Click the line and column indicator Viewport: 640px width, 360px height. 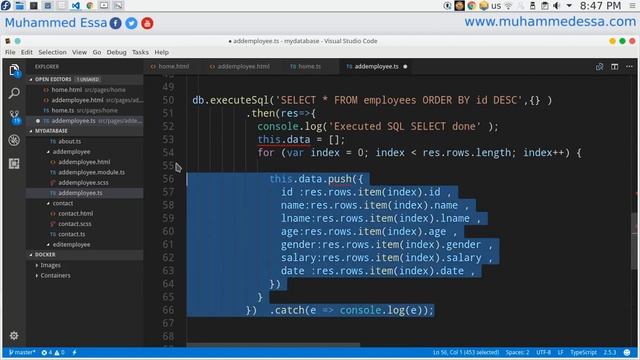(x=466, y=352)
